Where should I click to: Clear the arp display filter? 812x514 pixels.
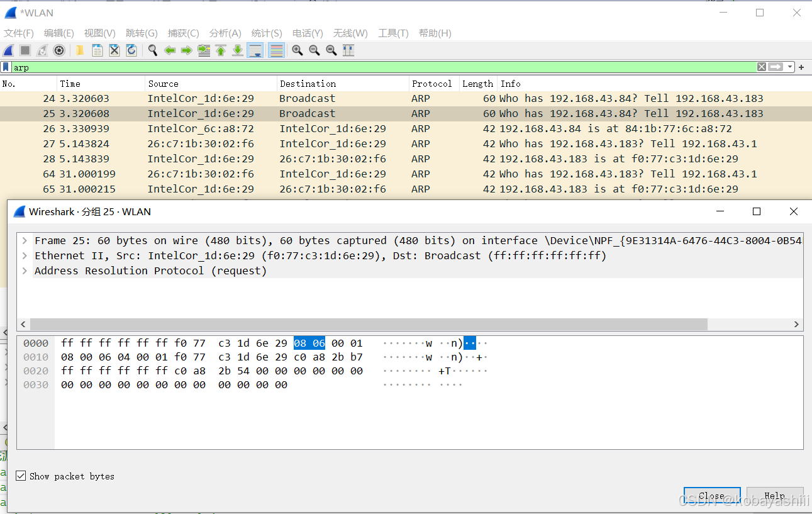pyautogui.click(x=762, y=67)
